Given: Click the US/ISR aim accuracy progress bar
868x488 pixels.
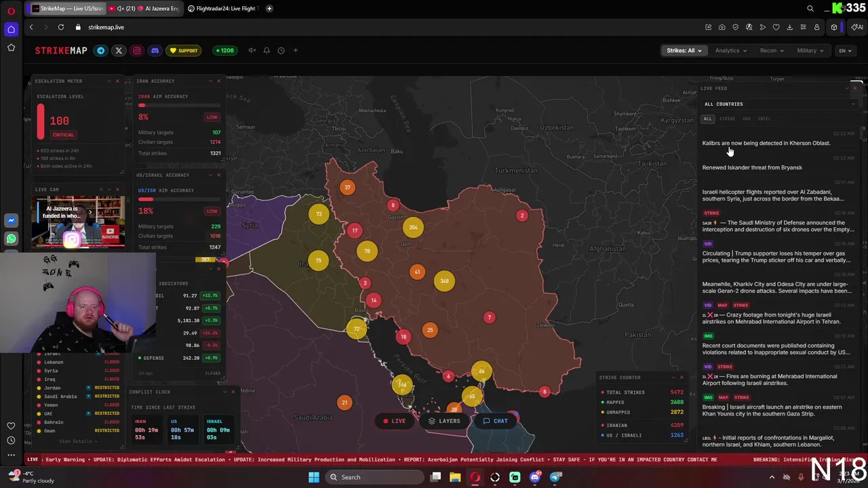Looking at the screenshot, I should tap(179, 199).
